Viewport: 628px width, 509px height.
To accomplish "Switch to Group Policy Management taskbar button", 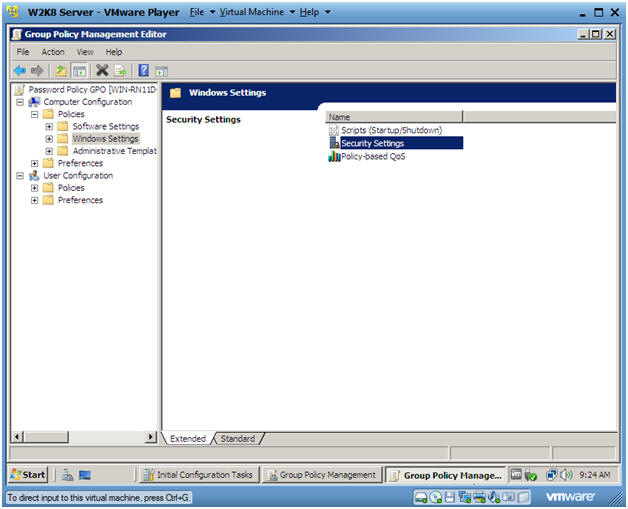I will coord(322,475).
